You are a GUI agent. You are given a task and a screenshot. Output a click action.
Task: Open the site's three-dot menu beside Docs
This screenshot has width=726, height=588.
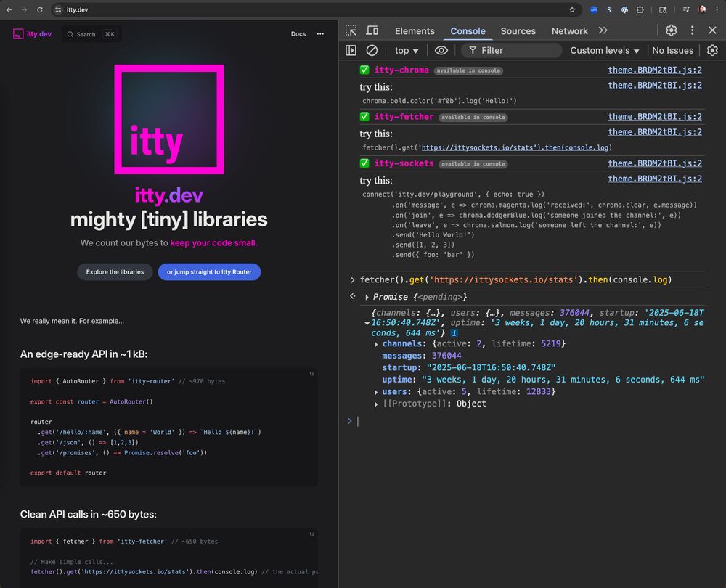coord(320,34)
